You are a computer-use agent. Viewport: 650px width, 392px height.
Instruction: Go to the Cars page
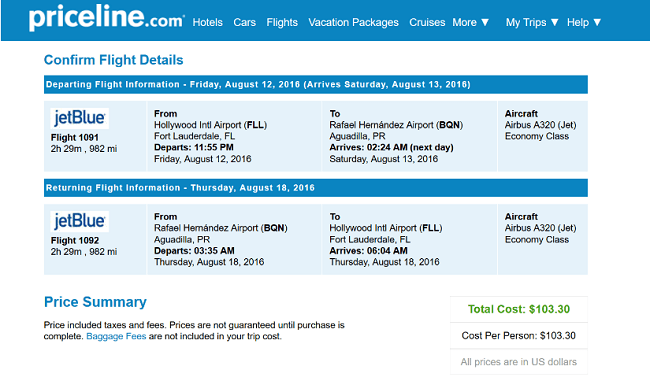tap(244, 22)
